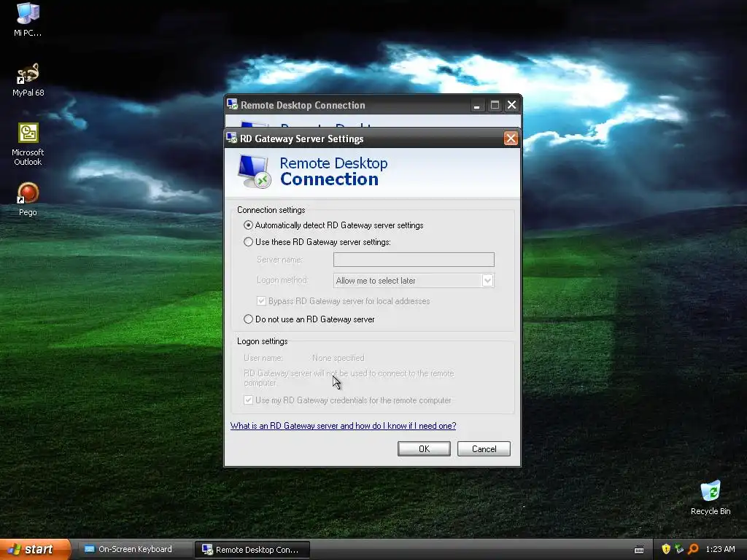747x560 pixels.
Task: Close the RD Gateway Server Settings dialog
Action: tap(511, 138)
